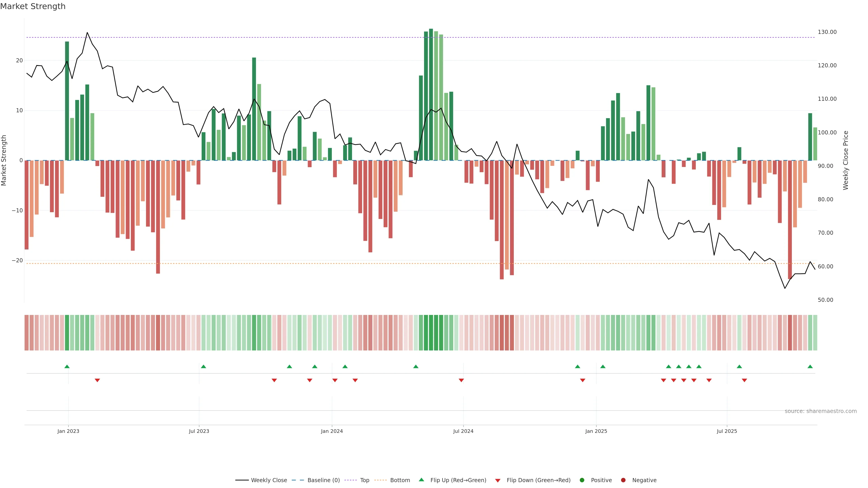The height and width of the screenshot is (488, 868).
Task: Click the 130.00 Weekly Close Price axis tick
Action: point(827,32)
